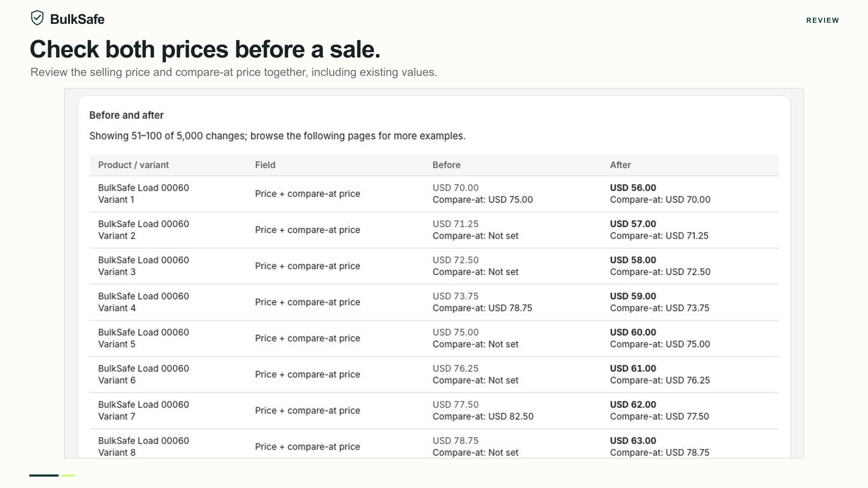Click the after 'Compare-at: USD 71.25' value
This screenshot has height=488, width=868.
tap(659, 236)
